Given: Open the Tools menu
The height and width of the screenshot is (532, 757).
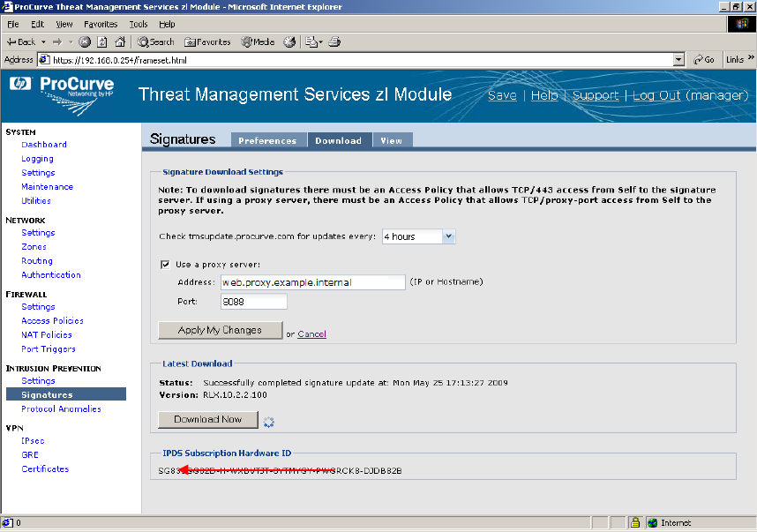Looking at the screenshot, I should (x=138, y=24).
